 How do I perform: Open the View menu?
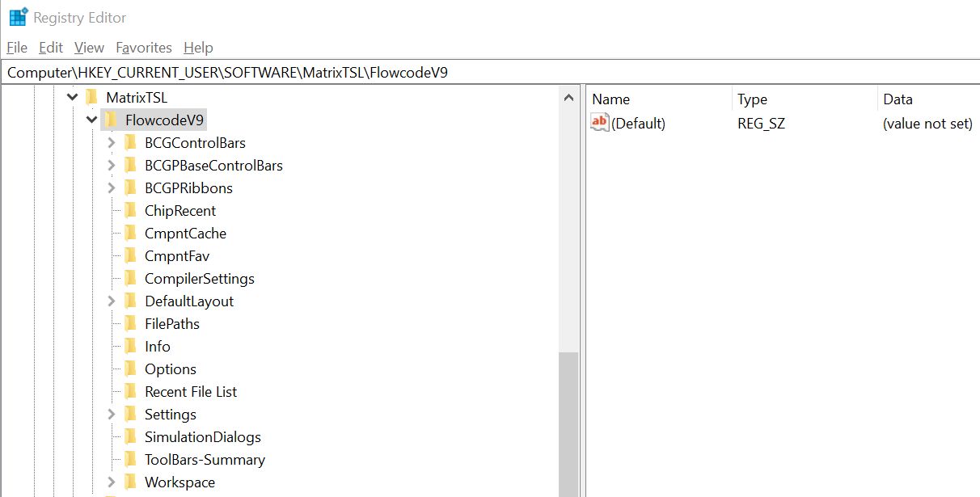89,48
